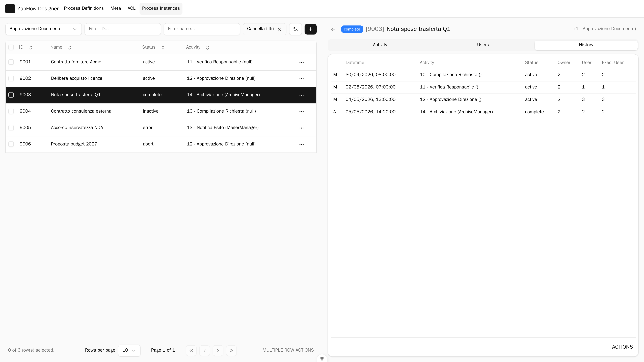Open row actions for instance 9004
Image resolution: width=644 pixels, height=362 pixels.
click(x=302, y=112)
